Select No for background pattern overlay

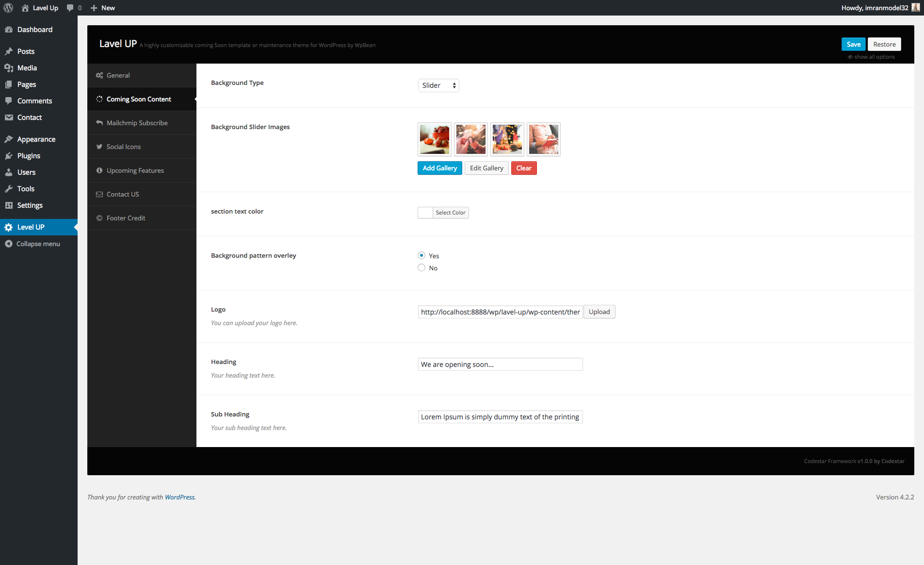(x=421, y=267)
